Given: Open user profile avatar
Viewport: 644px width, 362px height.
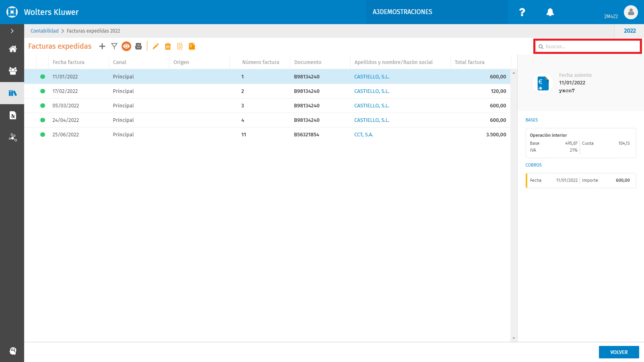Looking at the screenshot, I should pos(631,12).
